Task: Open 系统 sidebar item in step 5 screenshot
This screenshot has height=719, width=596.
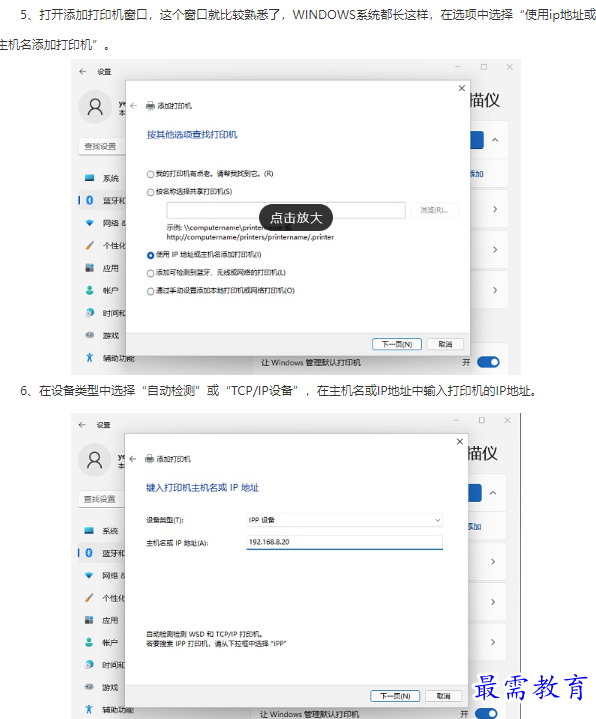Action: [x=102, y=178]
